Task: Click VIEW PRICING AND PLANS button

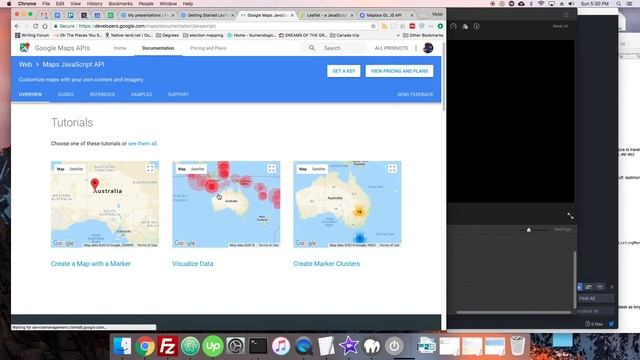Action: point(399,71)
